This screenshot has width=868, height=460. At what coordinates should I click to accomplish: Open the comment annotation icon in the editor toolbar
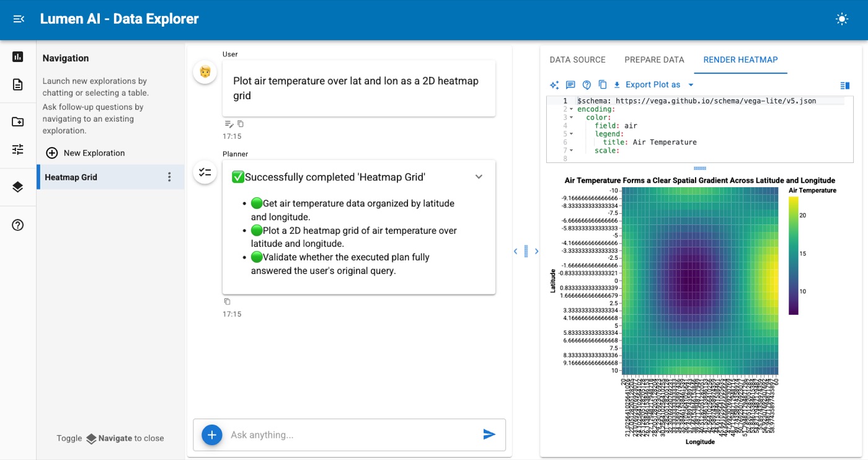570,85
